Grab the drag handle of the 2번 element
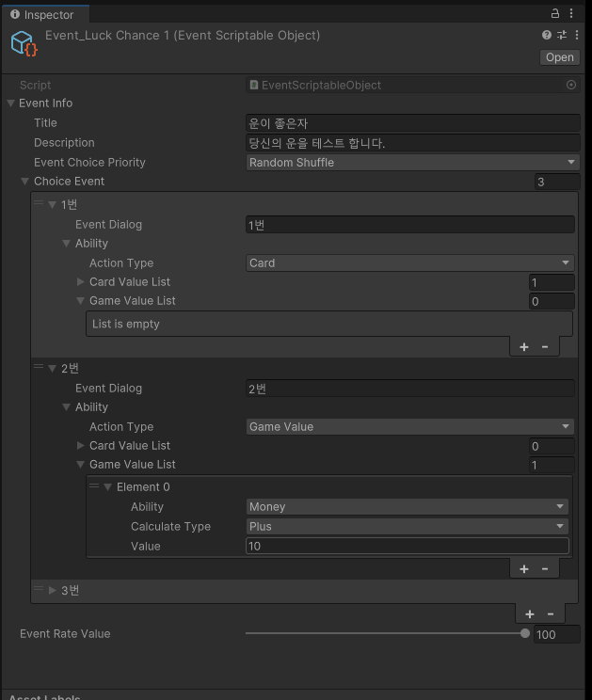This screenshot has height=700, width=592. tap(39, 367)
